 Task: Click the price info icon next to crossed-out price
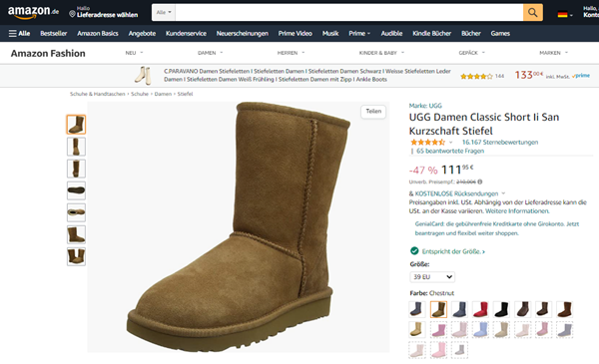[480, 182]
